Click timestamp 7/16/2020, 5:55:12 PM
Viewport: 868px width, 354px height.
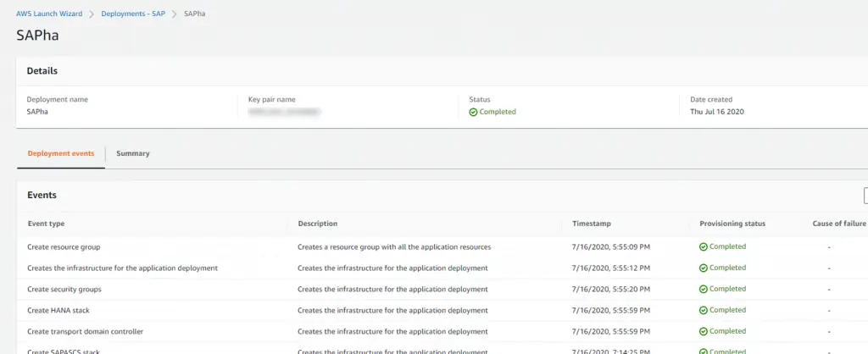click(x=611, y=268)
